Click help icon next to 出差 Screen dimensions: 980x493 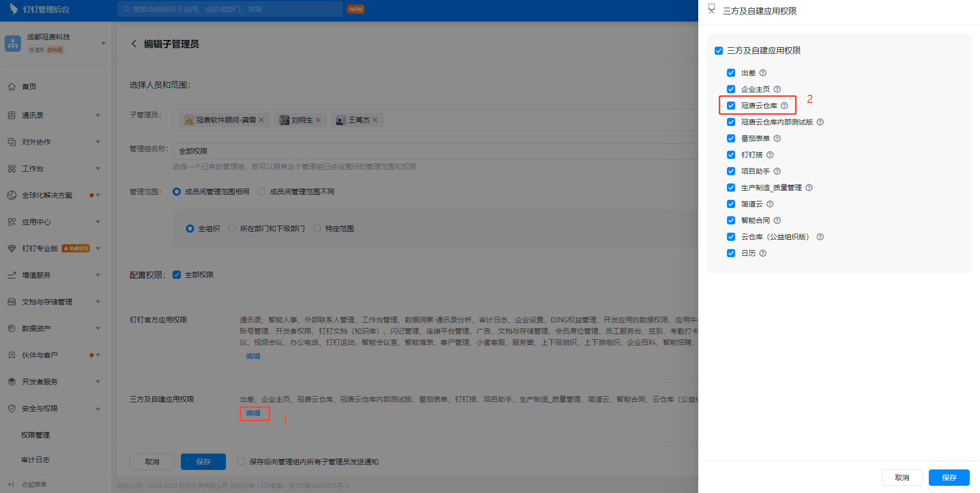click(763, 73)
